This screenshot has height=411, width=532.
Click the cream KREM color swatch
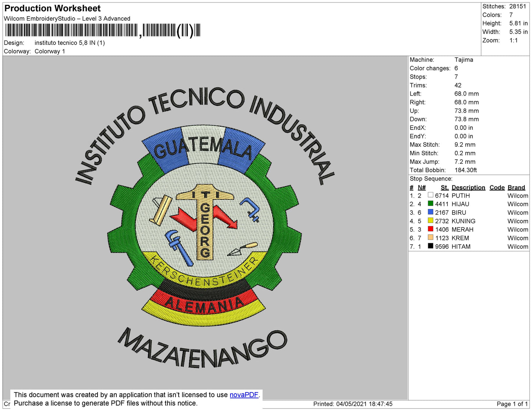click(x=430, y=237)
